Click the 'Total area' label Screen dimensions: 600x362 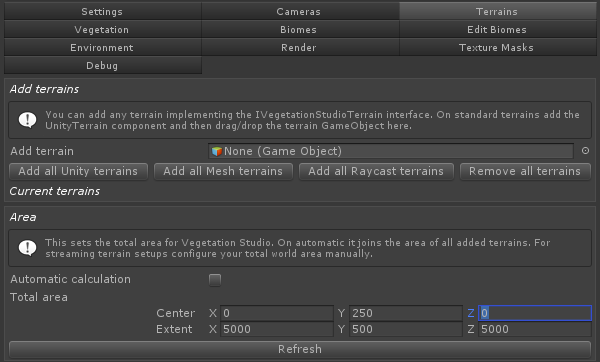click(x=39, y=297)
